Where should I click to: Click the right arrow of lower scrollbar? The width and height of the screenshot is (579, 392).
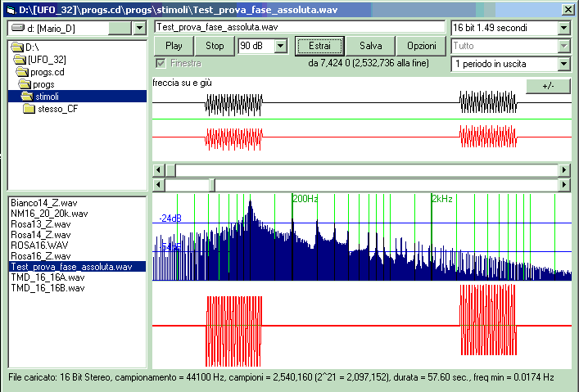(564, 185)
